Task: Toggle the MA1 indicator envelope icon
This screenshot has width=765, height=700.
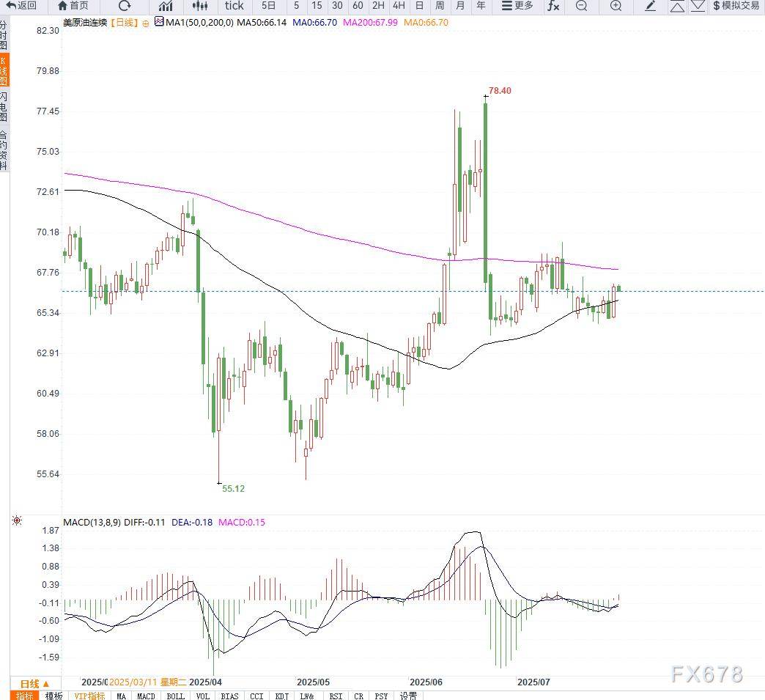Action: [159, 23]
